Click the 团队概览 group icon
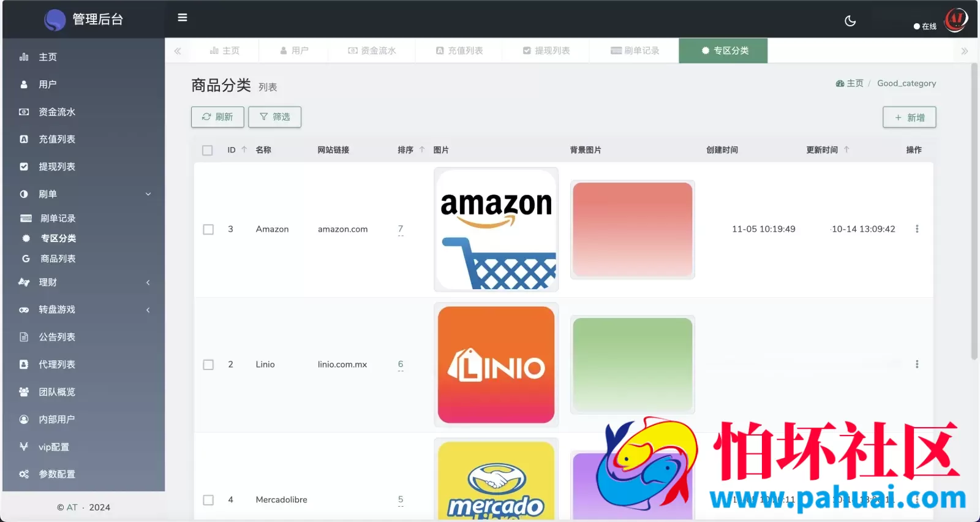 24,392
